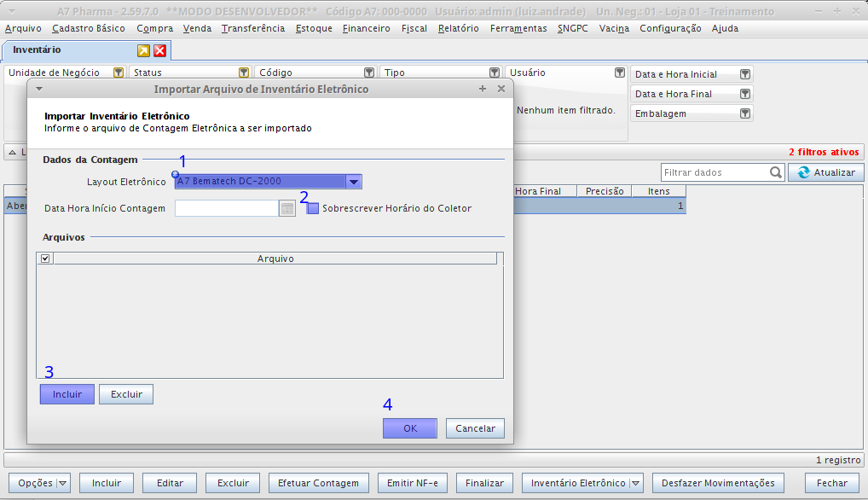This screenshot has width=868, height=500.
Task: Click the magnifier icon in Filtrar dados
Action: tap(776, 172)
